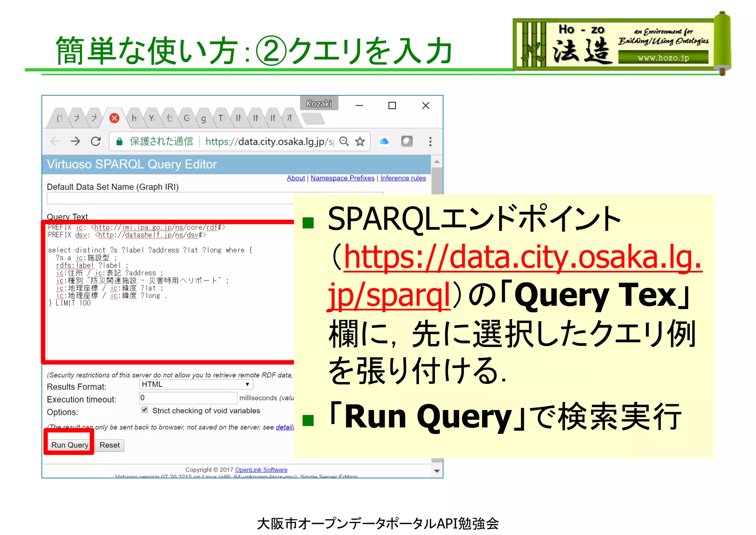Toggle Strict checking of void variables checkbox
The image size is (756, 535).
pos(145,410)
